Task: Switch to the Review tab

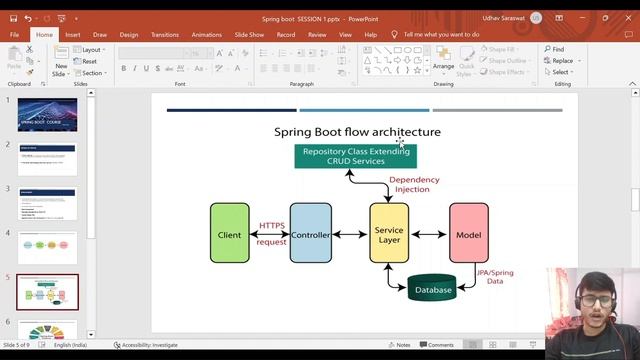Action: click(317, 35)
